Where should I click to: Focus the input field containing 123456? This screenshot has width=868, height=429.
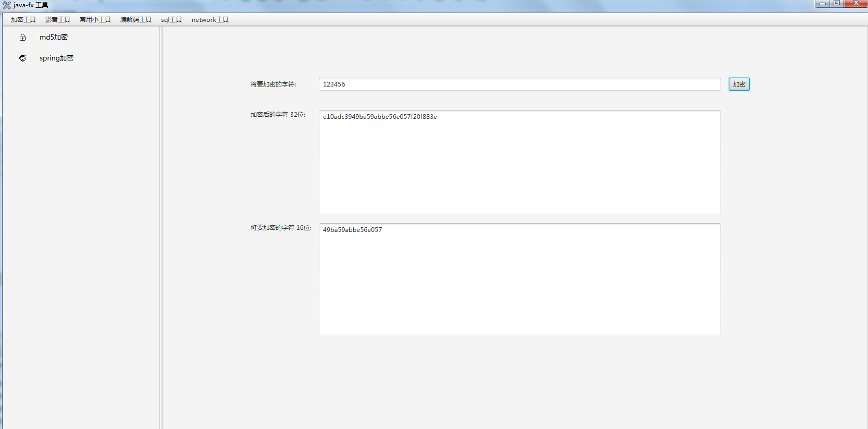pos(519,84)
